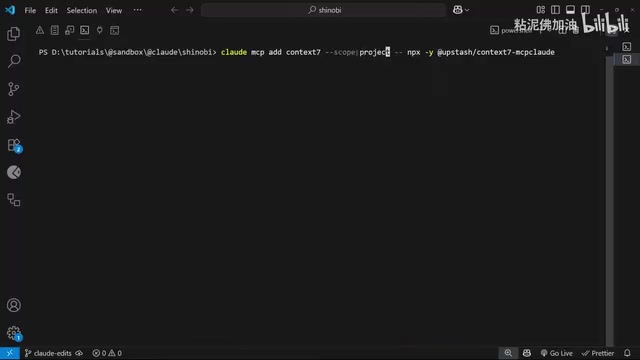Show errors and warnings count in status bar
The height and width of the screenshot is (360, 640).
click(107, 353)
